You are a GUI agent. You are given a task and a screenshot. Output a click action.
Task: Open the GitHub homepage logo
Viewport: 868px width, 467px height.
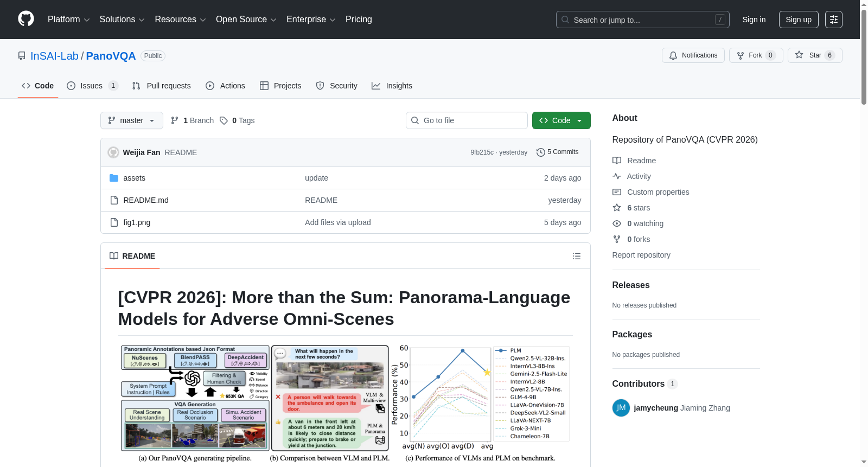[26, 19]
